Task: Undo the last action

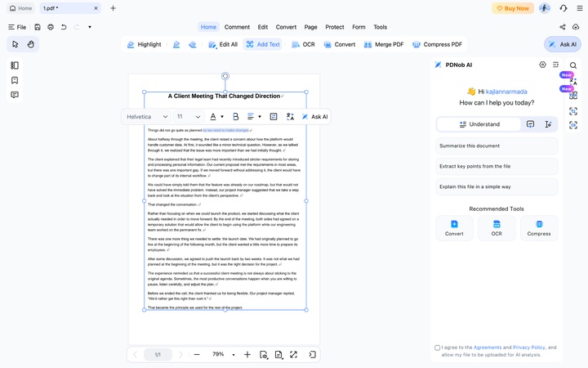Action: pos(64,27)
